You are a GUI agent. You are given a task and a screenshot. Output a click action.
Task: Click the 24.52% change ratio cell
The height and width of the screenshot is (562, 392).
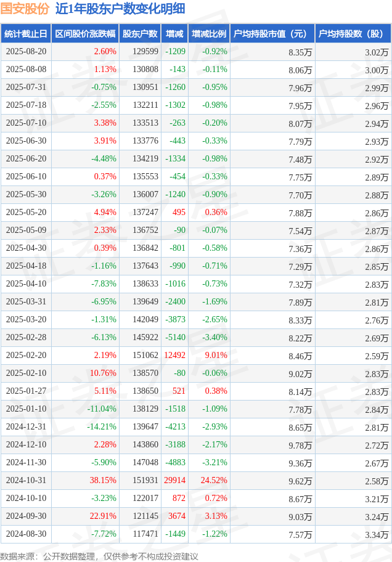(x=214, y=481)
